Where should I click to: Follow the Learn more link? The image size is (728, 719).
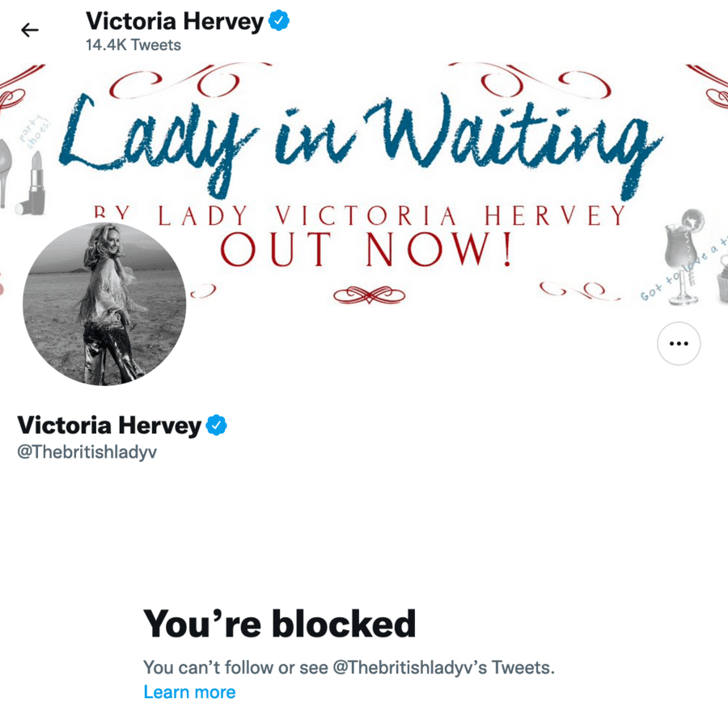[x=189, y=692]
